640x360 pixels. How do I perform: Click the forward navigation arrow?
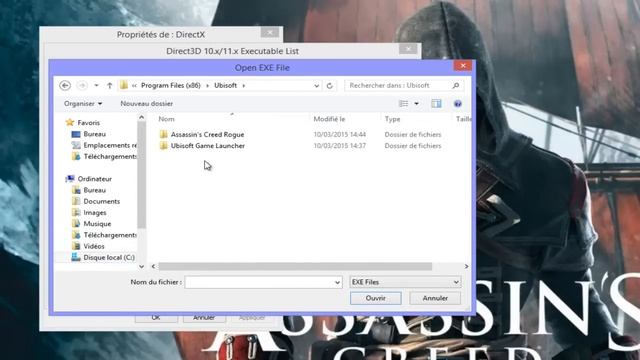(82, 85)
